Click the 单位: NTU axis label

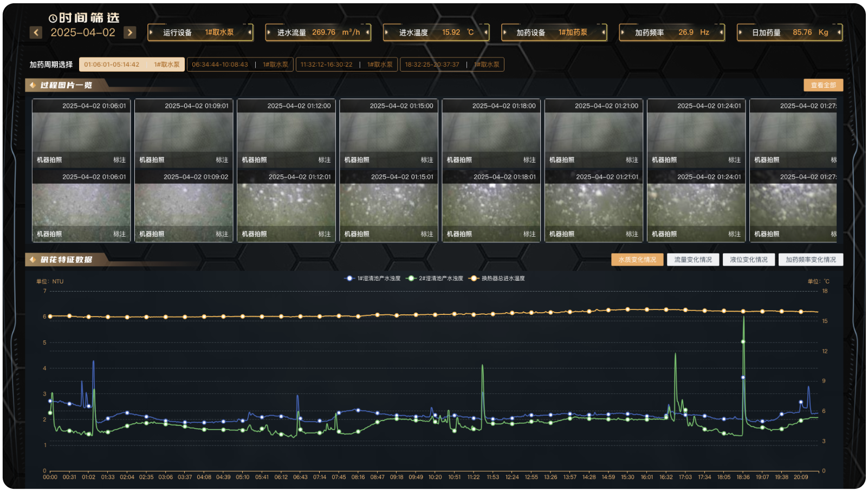50,281
